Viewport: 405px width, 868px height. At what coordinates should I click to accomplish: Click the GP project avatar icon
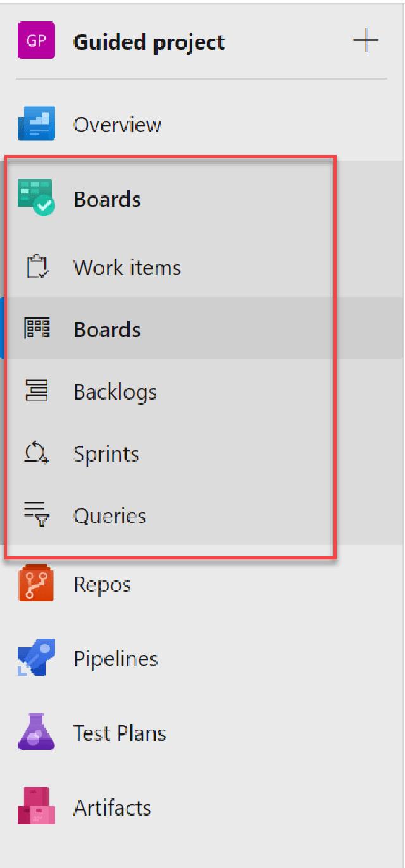pyautogui.click(x=36, y=42)
